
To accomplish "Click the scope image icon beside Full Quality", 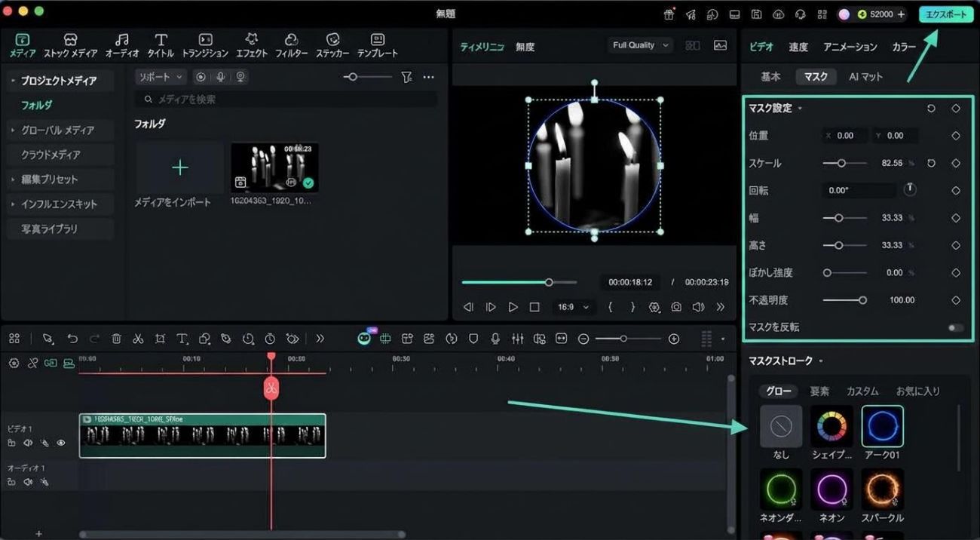I will (720, 45).
